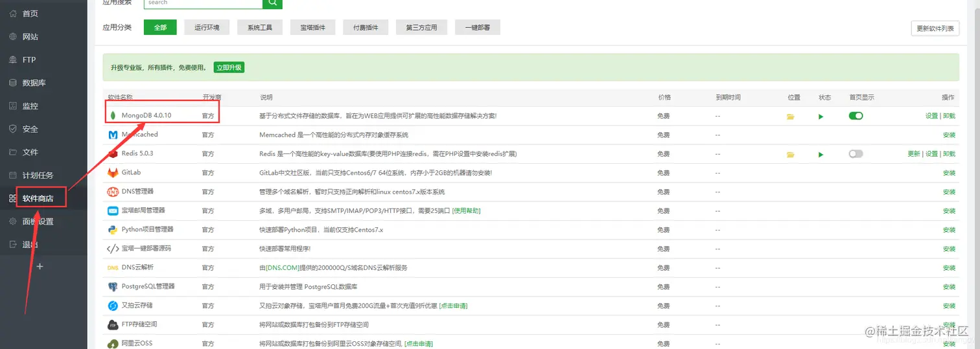980x349 pixels.
Task: Click 卸载 link for Redis
Action: [x=949, y=154]
